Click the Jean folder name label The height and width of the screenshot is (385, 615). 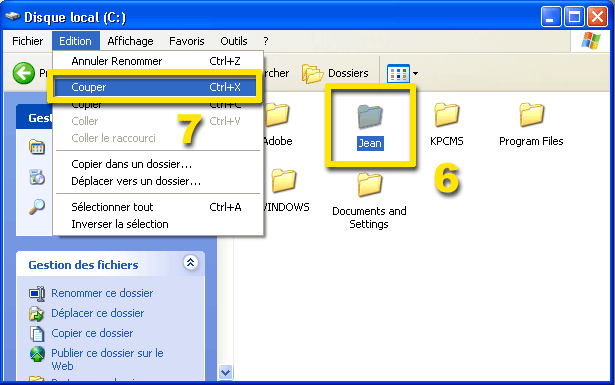coord(370,143)
